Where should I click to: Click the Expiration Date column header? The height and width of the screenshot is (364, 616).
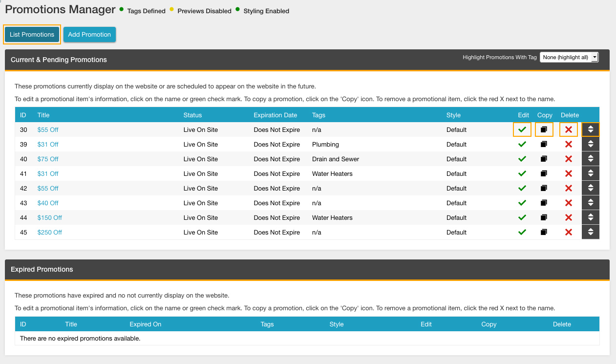tap(275, 115)
